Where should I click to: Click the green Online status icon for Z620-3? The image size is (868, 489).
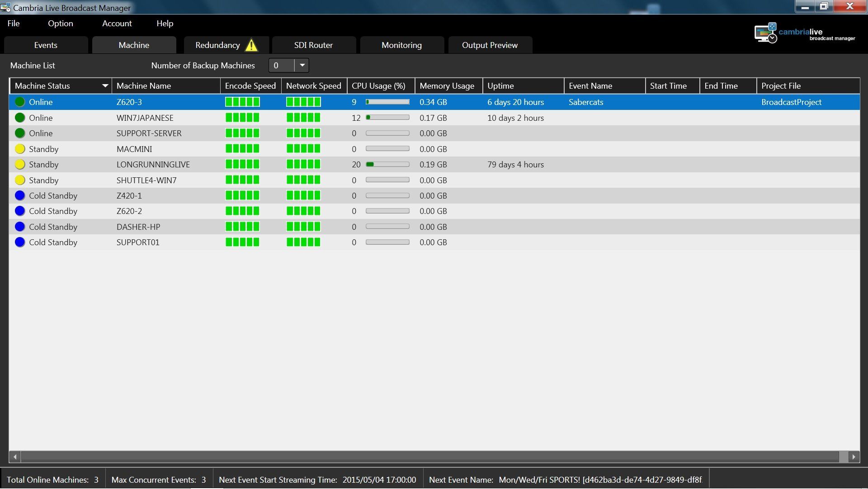[20, 102]
